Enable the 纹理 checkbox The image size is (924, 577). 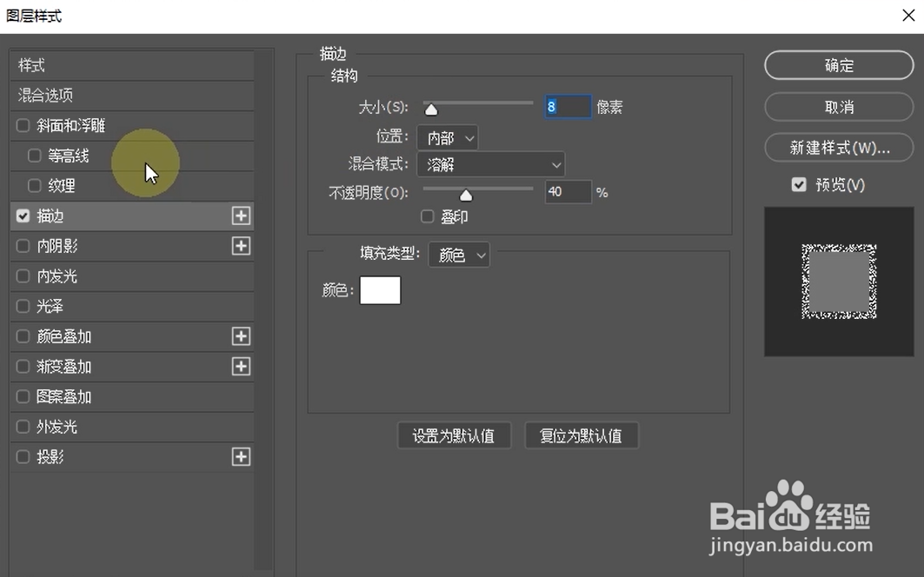(34, 186)
